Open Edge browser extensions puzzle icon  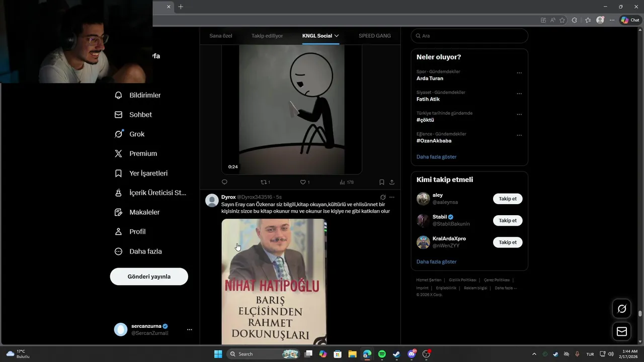[575, 20]
